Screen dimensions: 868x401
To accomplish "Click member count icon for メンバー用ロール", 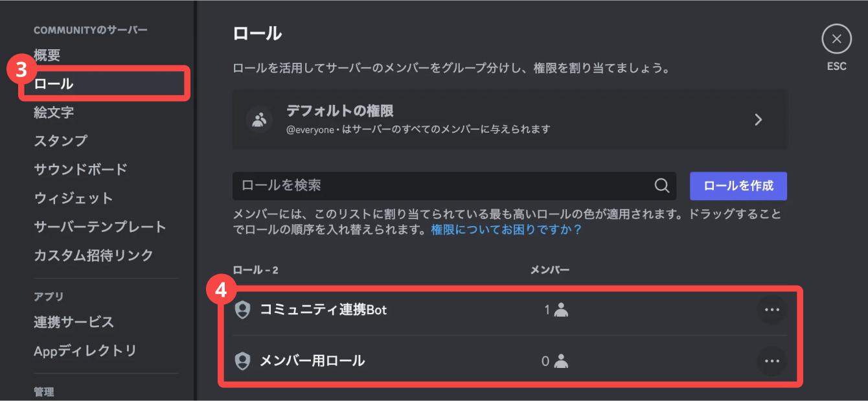I will pyautogui.click(x=561, y=361).
